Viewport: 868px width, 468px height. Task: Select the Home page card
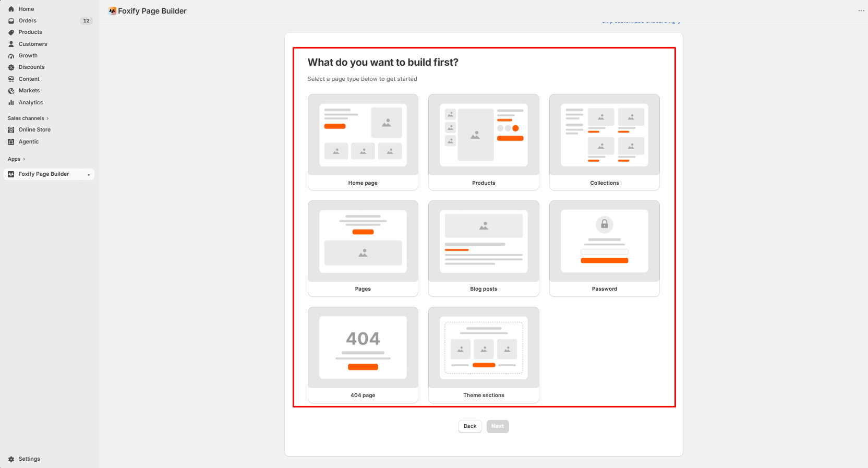363,142
